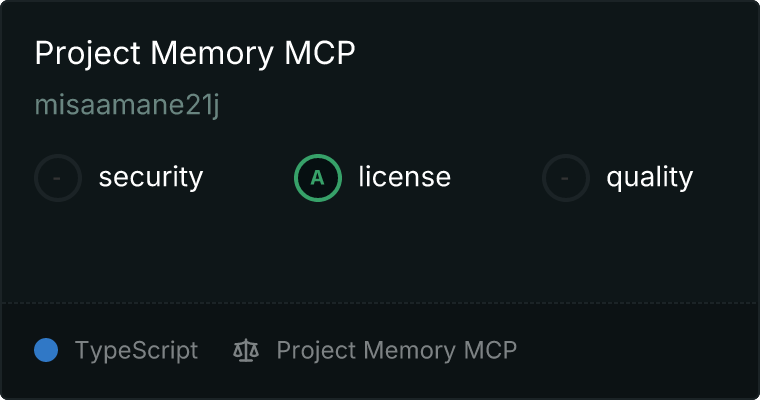This screenshot has width=760, height=400.
Task: Click the TypeScript language label
Action: click(x=136, y=351)
